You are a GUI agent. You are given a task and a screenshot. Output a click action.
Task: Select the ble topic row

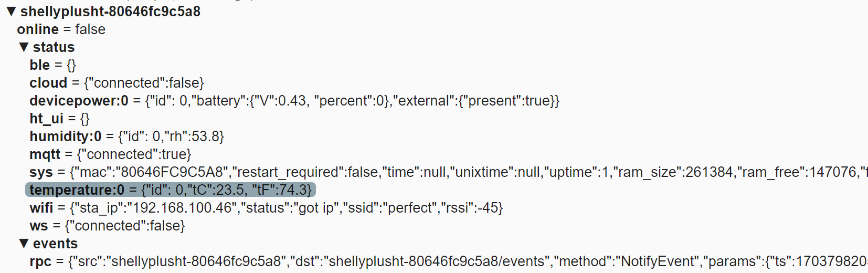coord(53,65)
